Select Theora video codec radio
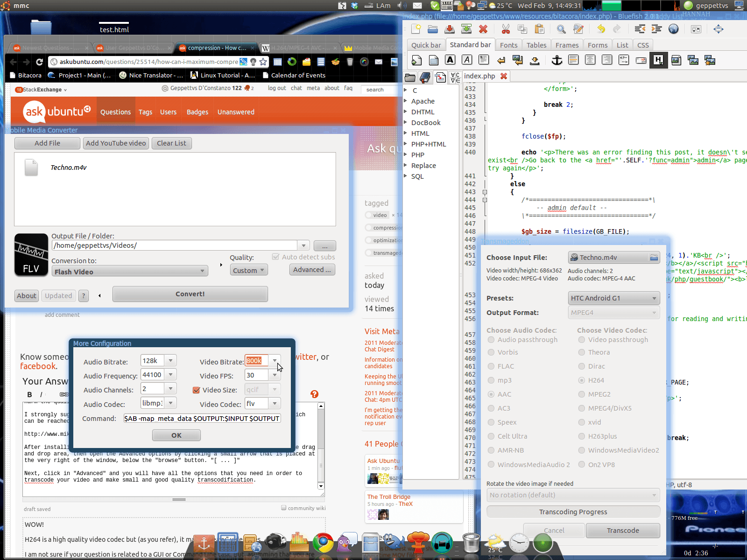Viewport: 747px width, 560px height. coord(582,352)
